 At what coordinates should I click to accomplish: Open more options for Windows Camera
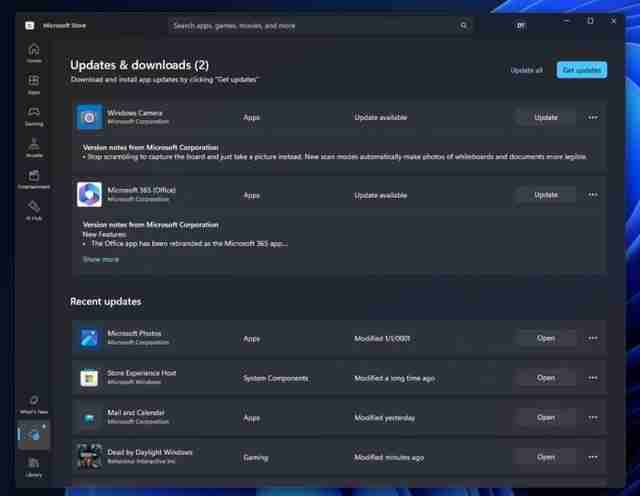(x=593, y=118)
